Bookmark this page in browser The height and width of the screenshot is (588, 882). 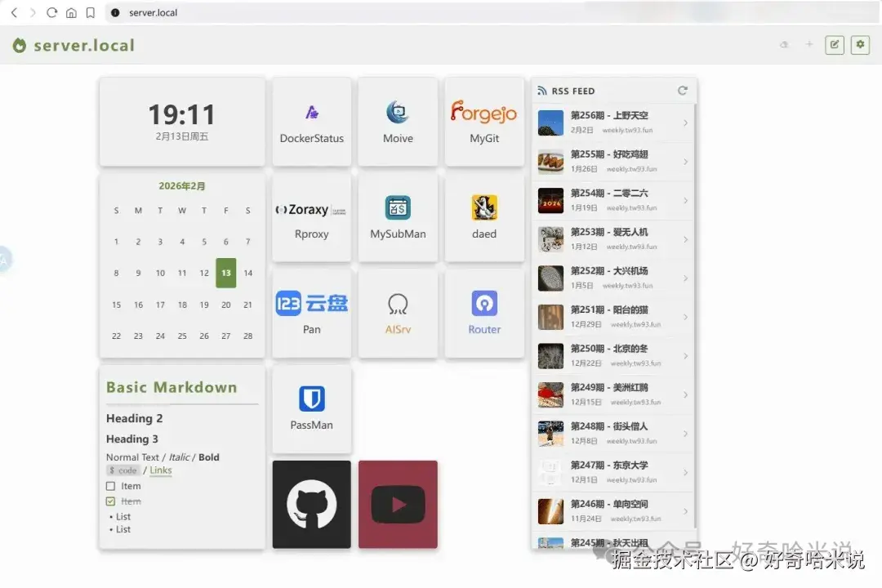tap(90, 12)
